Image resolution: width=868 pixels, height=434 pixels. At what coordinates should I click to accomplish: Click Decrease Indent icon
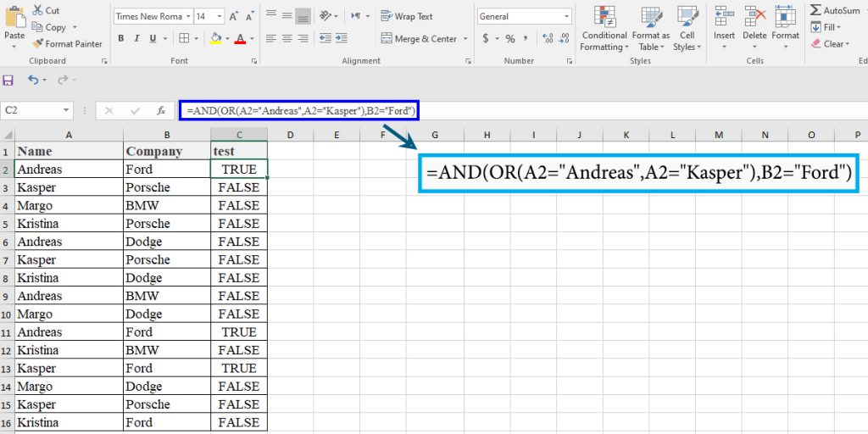point(325,38)
